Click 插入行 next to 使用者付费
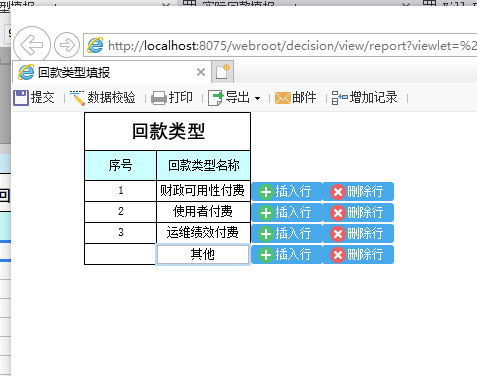Screen dimensions: 477x376 coord(287,212)
